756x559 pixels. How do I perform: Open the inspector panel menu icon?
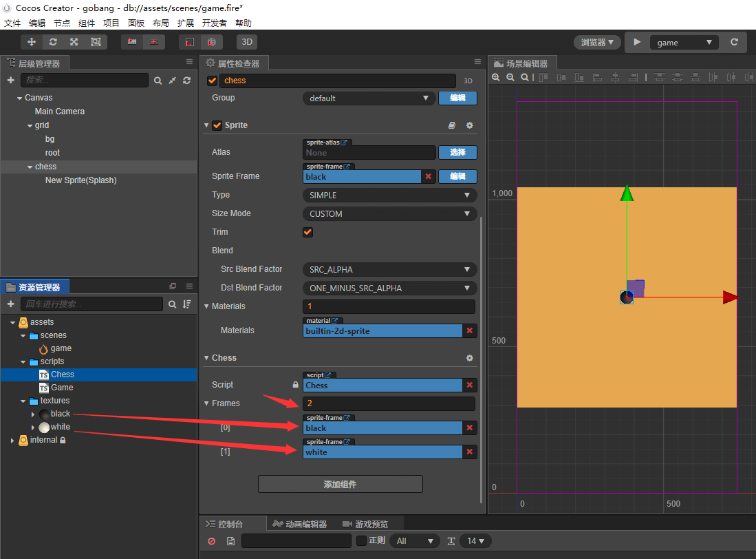click(477, 62)
